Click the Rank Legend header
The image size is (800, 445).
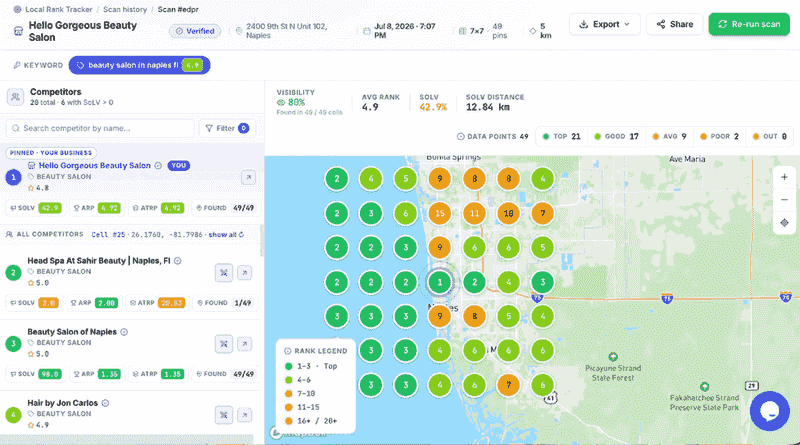pyautogui.click(x=315, y=351)
